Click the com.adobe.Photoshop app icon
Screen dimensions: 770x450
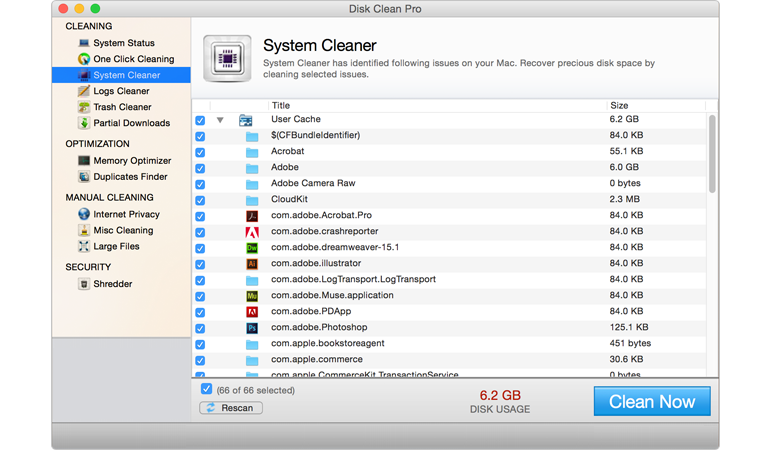pos(252,328)
